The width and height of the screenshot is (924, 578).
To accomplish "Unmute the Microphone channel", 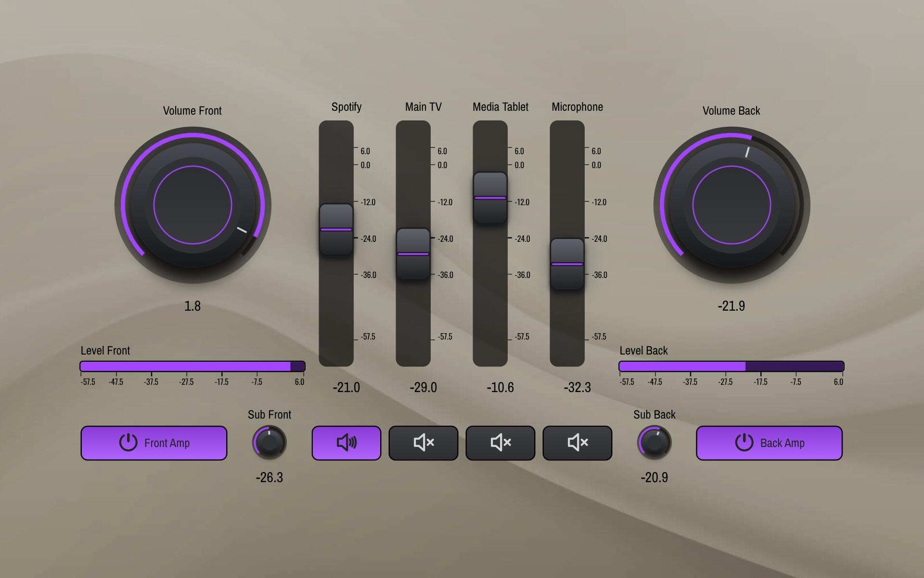I will click(x=577, y=443).
